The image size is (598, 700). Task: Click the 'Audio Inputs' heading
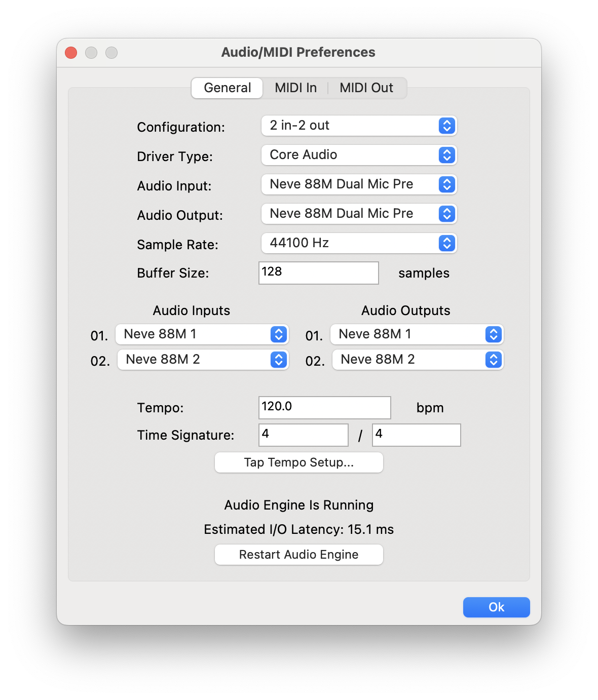point(192,310)
